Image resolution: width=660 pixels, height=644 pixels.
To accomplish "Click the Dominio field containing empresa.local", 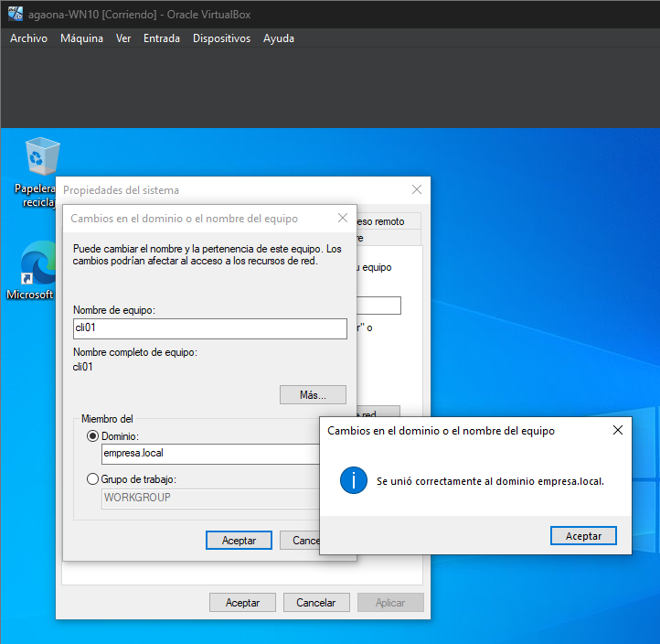I will click(x=209, y=454).
